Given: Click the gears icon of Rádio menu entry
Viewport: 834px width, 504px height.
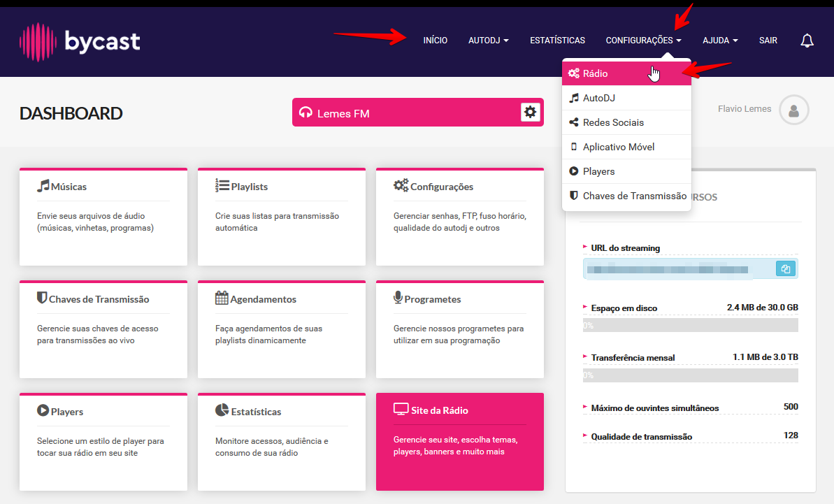Looking at the screenshot, I should pyautogui.click(x=573, y=73).
